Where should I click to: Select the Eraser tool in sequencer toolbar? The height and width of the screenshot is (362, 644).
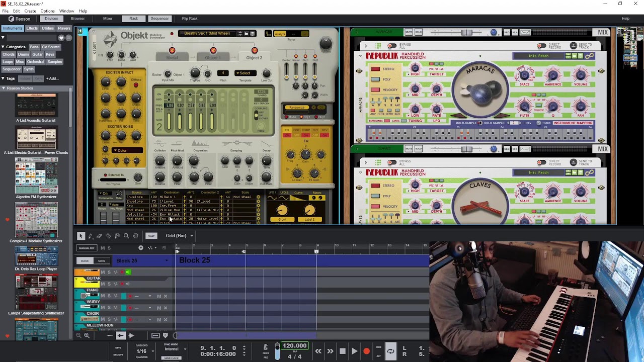tap(99, 236)
